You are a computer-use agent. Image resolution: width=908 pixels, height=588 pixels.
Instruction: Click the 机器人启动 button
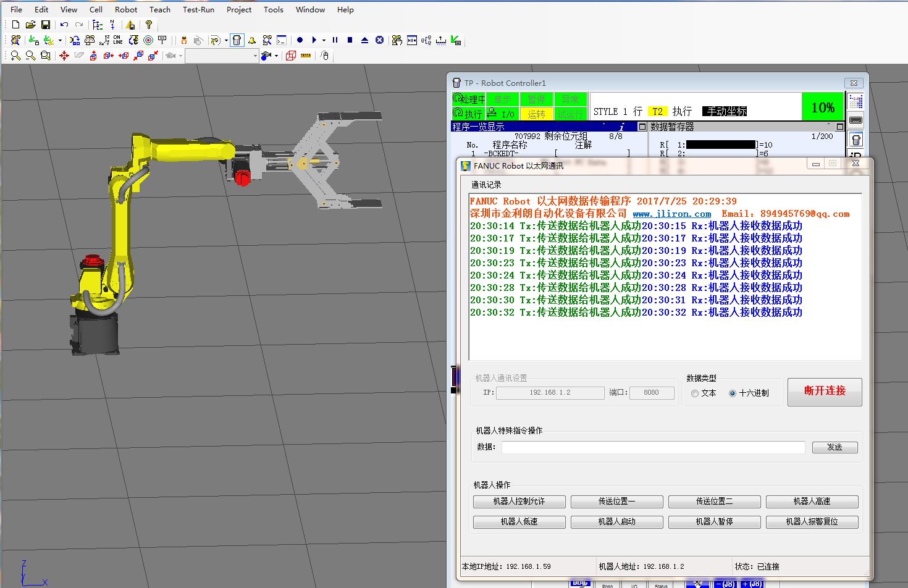tap(616, 522)
